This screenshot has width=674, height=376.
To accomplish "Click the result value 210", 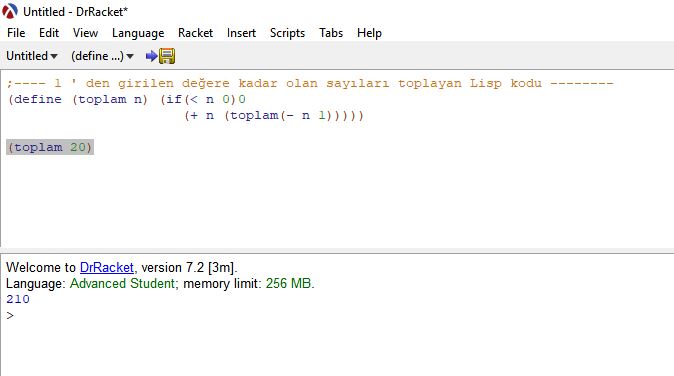I will tap(18, 299).
